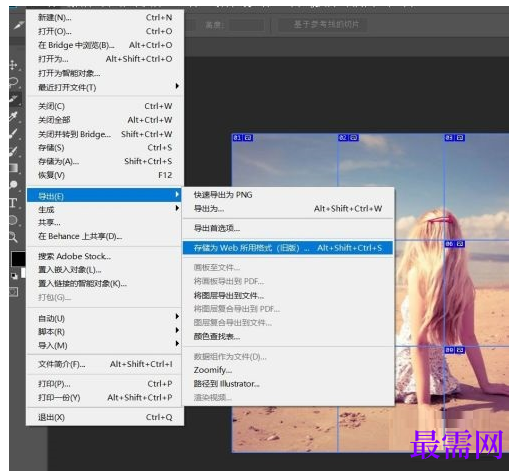Choose 置入链接的智能对象(K)...

click(105, 284)
